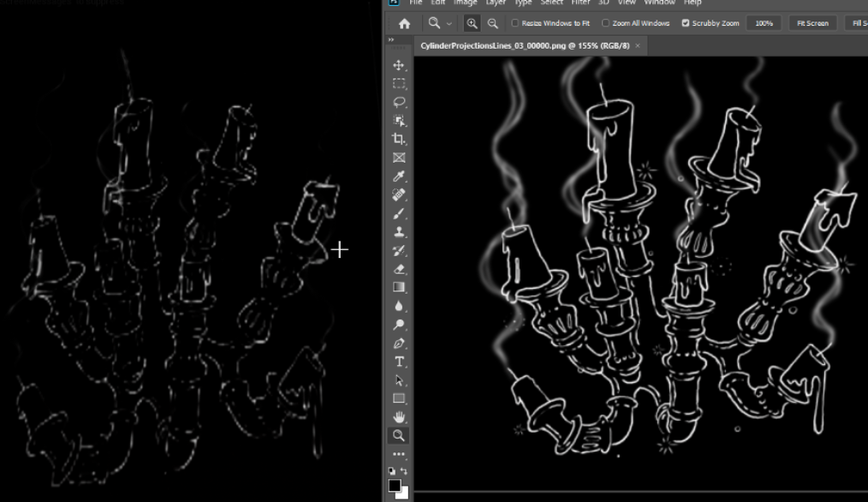Reset to default foreground and background colors

coord(392,471)
